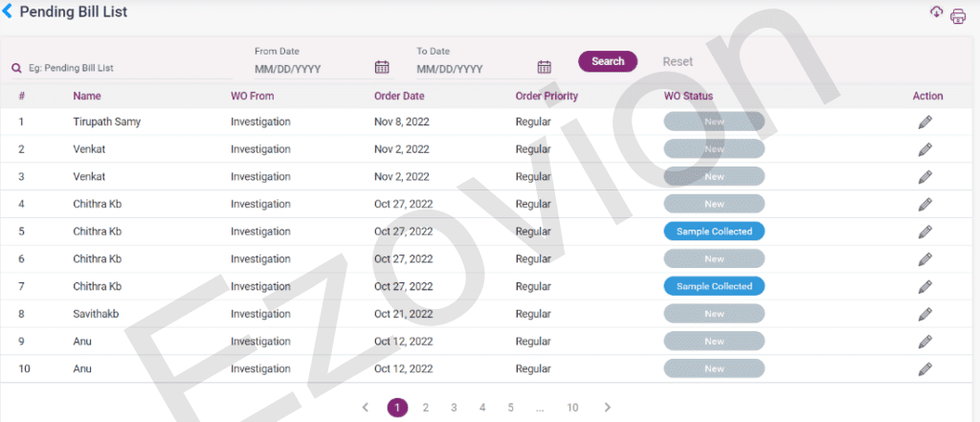Screen dimensions: 980x422
Task: Click the Action column header
Action: point(928,97)
